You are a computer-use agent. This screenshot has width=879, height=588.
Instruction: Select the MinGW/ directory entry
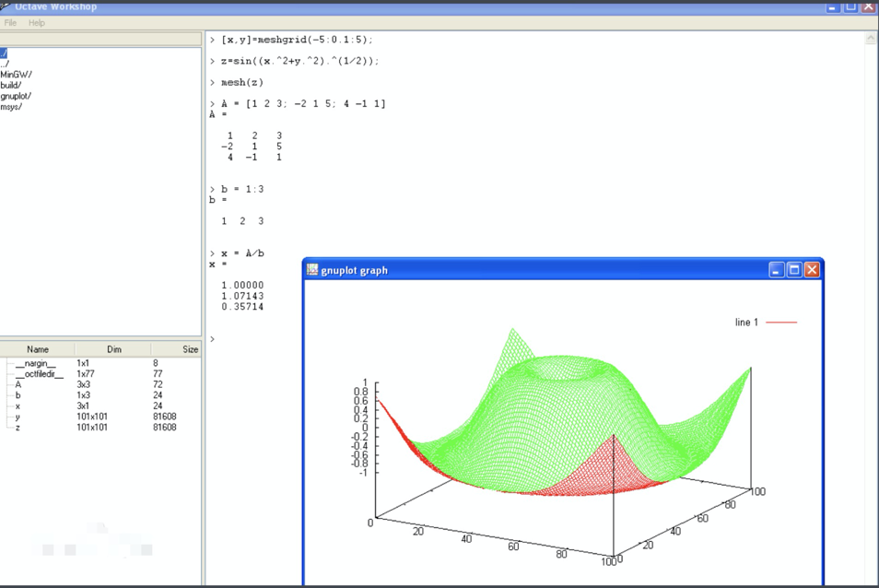[x=17, y=75]
